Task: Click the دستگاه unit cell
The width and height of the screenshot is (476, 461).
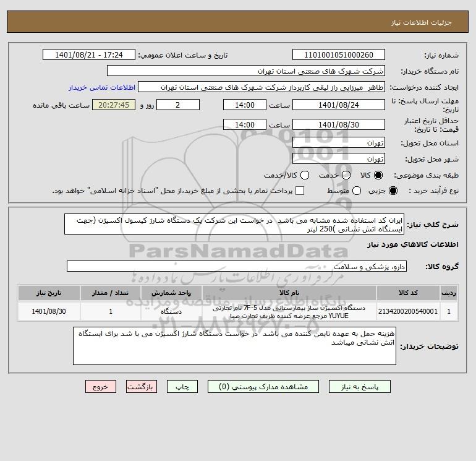Action: pyautogui.click(x=171, y=311)
